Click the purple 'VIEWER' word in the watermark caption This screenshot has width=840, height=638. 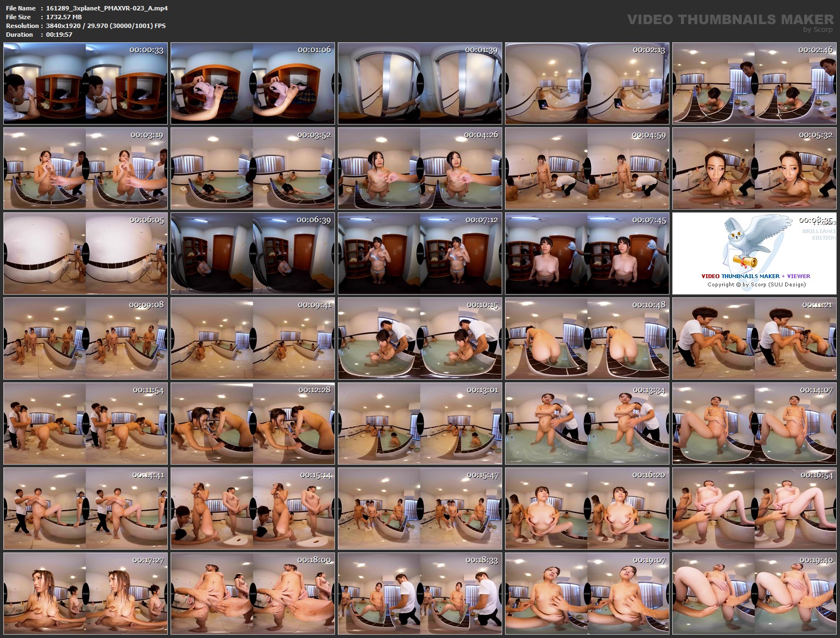798,276
